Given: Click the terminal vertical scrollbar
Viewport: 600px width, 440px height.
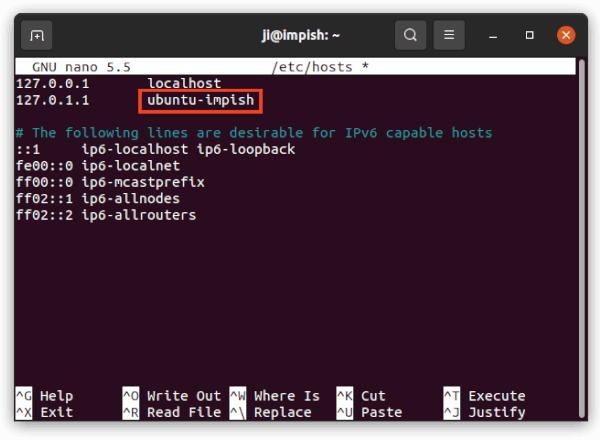Looking at the screenshot, I should [x=582, y=237].
